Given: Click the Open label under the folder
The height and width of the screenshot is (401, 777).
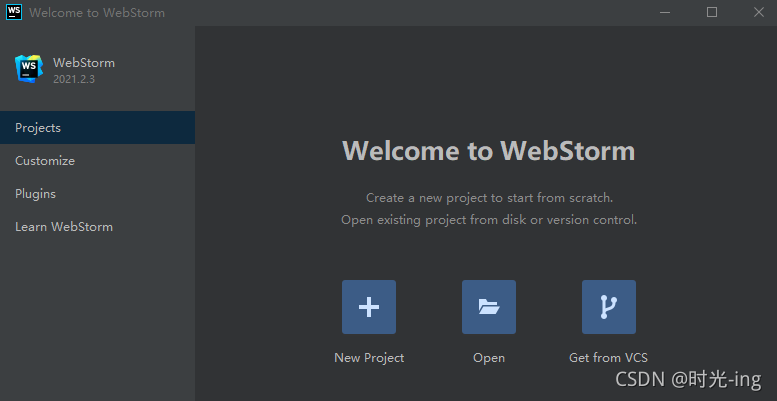Looking at the screenshot, I should 489,358.
